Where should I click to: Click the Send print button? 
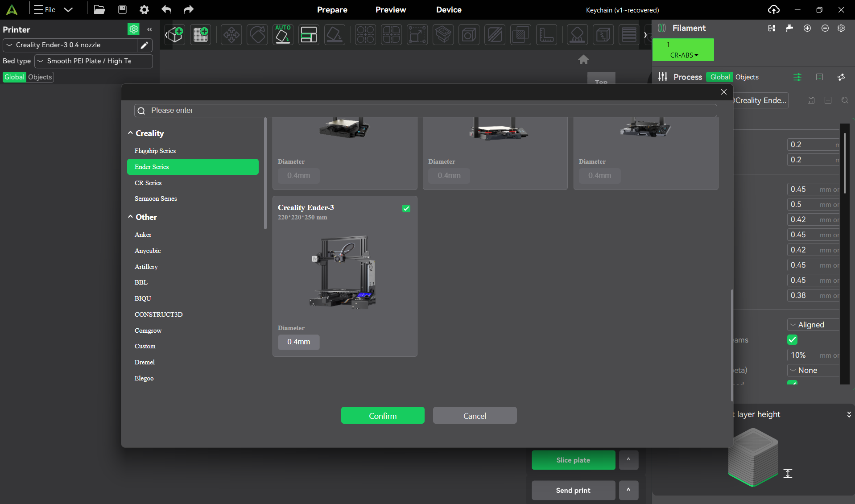[x=573, y=490]
